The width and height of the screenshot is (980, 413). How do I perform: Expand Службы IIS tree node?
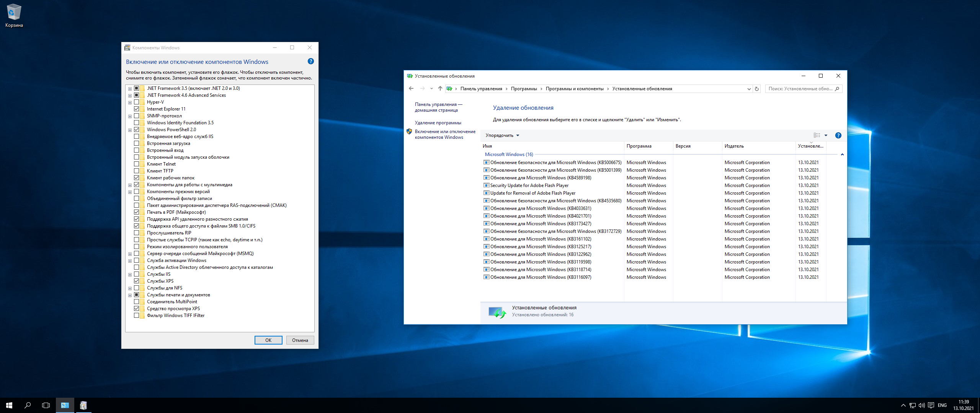pos(130,275)
